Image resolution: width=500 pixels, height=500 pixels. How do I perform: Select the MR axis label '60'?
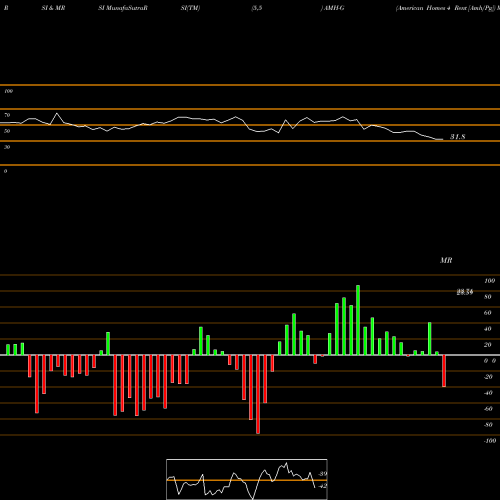pos(488,313)
